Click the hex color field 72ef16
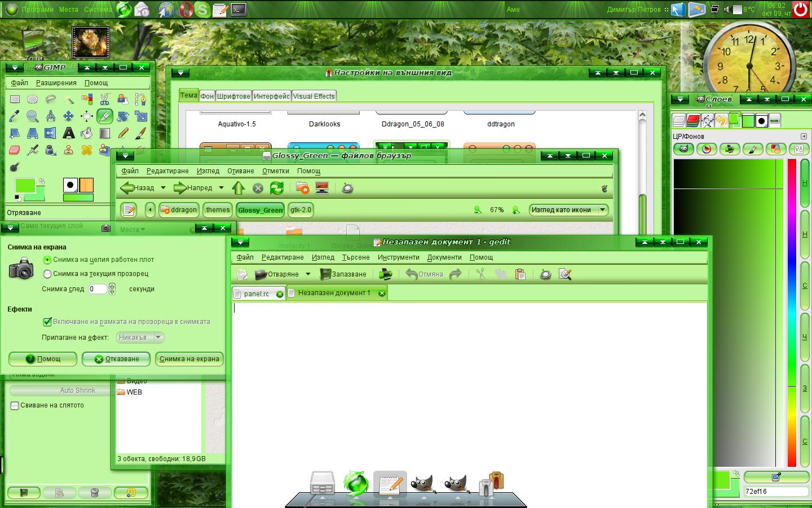Viewport: 812px width, 508px height. pyautogui.click(x=775, y=491)
